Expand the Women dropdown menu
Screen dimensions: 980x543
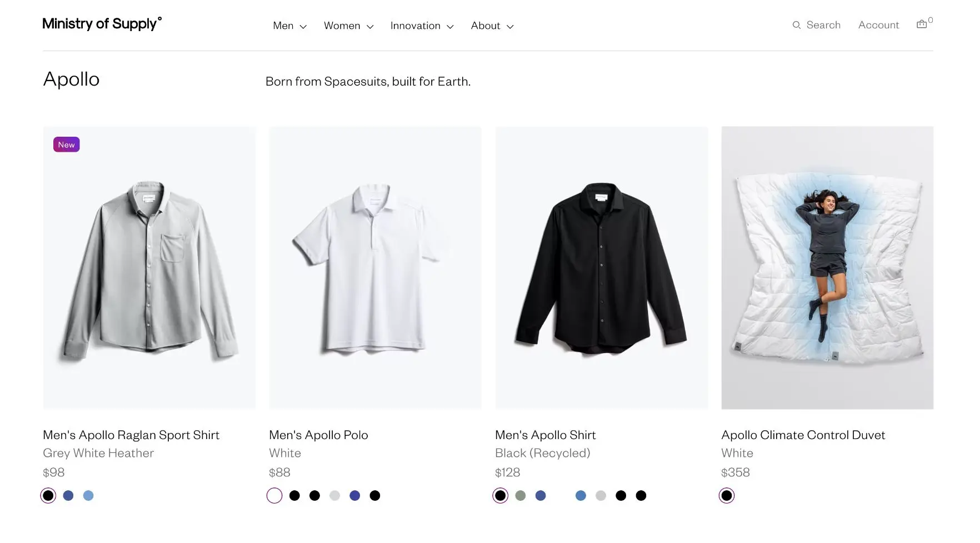348,26
